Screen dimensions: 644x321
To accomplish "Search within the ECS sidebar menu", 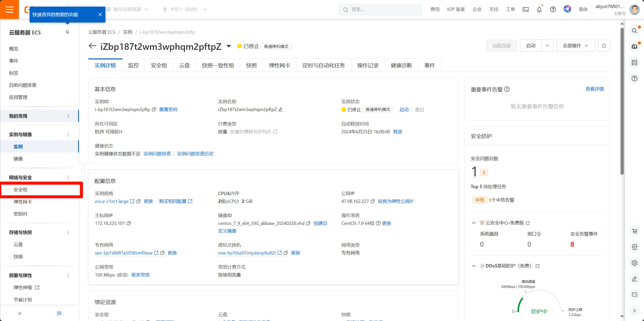I will pos(68,32).
